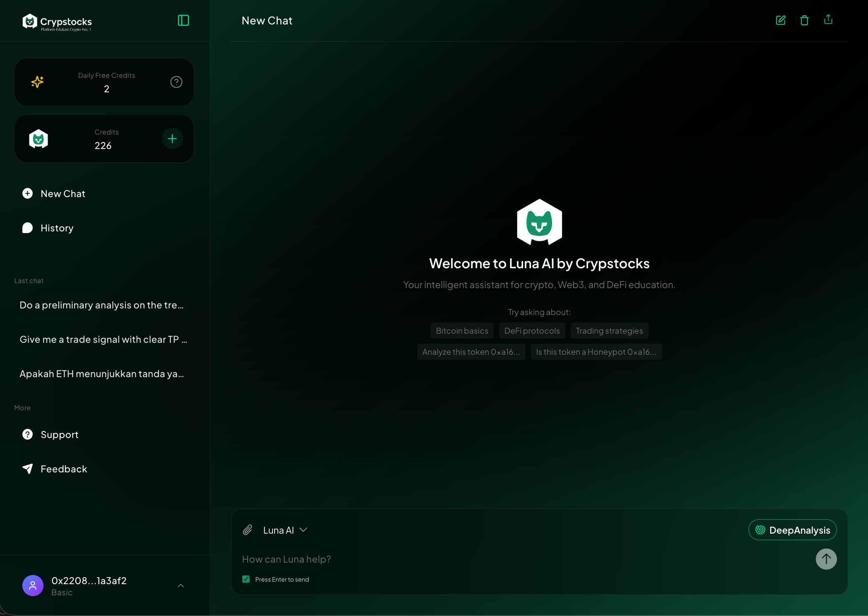This screenshot has height=616, width=868.
Task: Open the Luna AI model dropdown
Action: 284,530
